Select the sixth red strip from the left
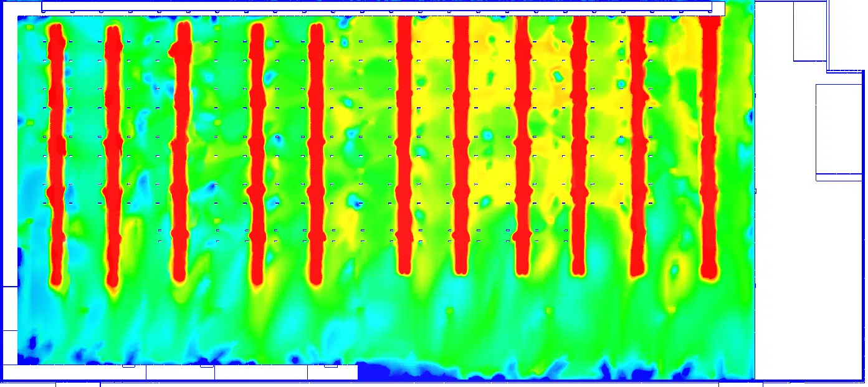The width and height of the screenshot is (868, 387). 404,145
